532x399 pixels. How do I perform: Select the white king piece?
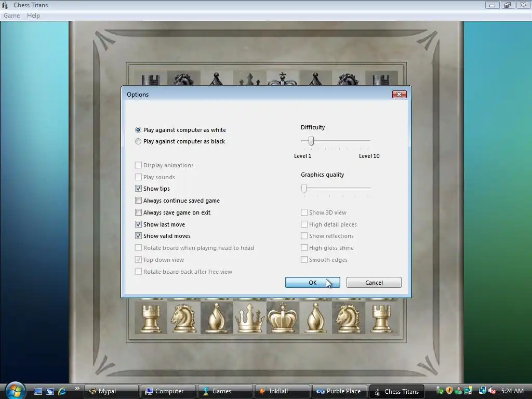click(x=282, y=317)
